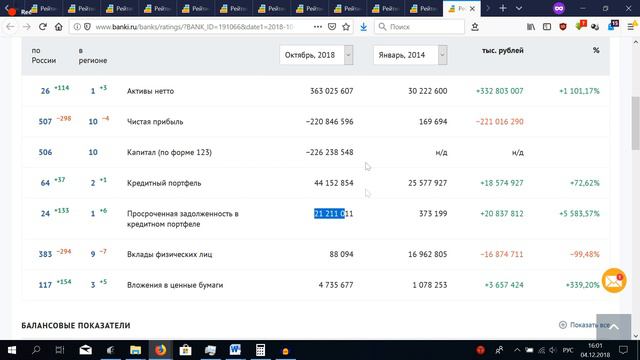The width and height of the screenshot is (640, 360).
Task: Open Windows taskbar search
Action: pos(36,350)
